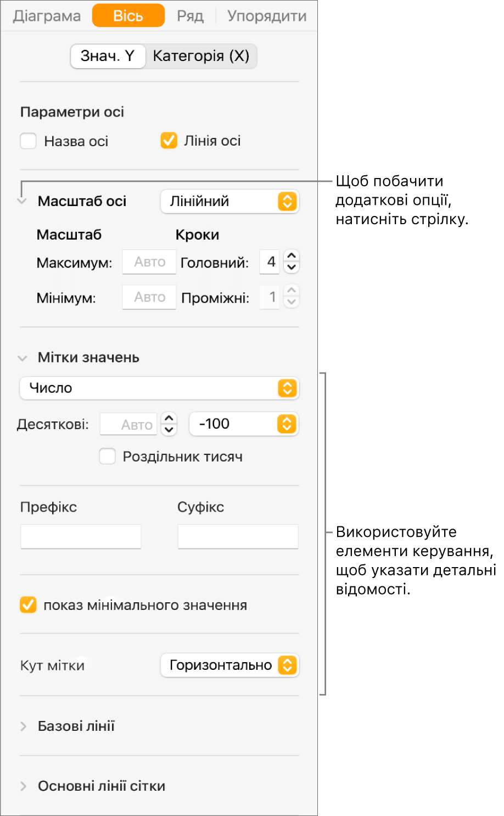Decrease the Десяткові decimal places

coord(169,430)
